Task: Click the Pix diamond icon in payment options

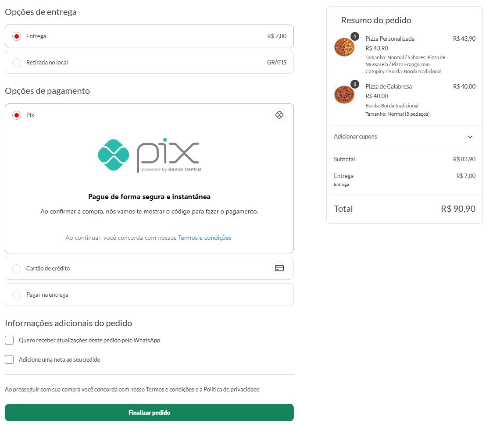Action: (279, 115)
